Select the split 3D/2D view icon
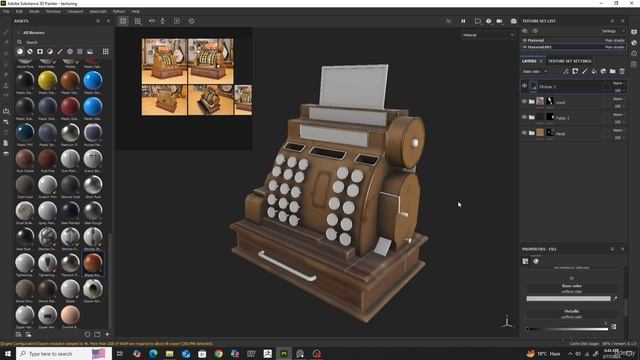Screen dimensions: 640x360 point(138,21)
